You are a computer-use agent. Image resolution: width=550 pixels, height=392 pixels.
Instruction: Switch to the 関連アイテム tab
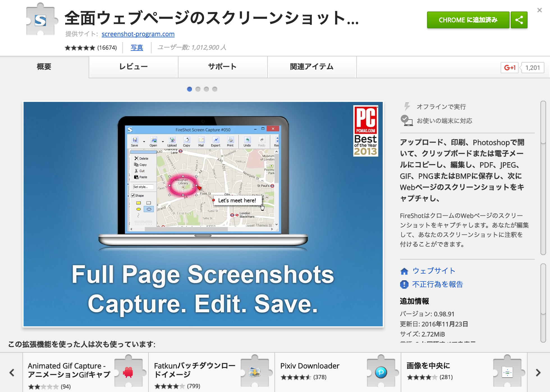pos(312,67)
